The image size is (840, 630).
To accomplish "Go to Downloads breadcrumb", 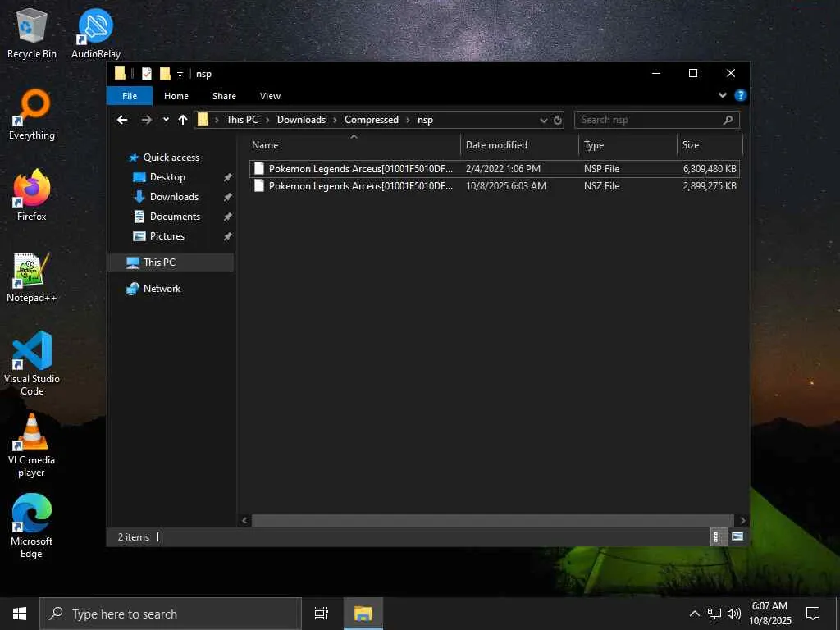I will coord(301,120).
